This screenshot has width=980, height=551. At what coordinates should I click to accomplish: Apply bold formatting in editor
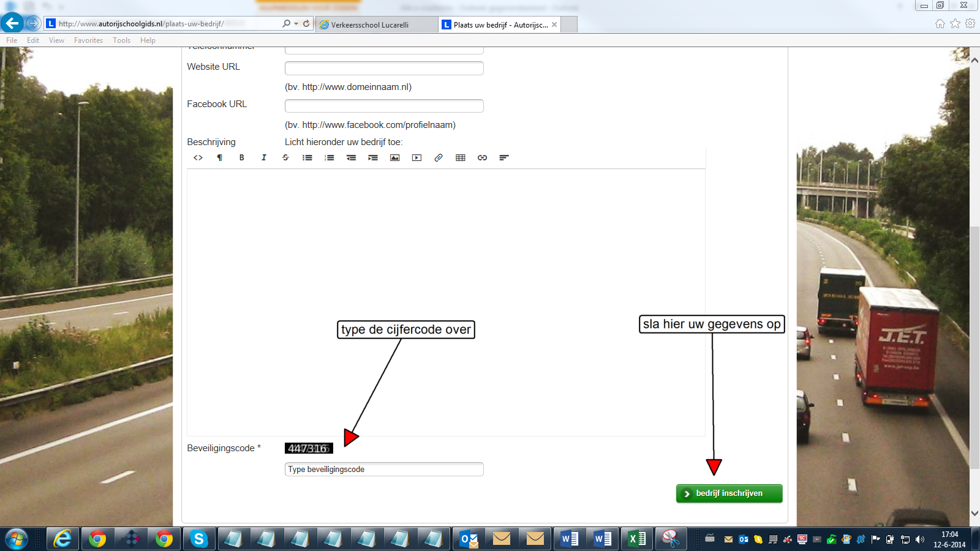coord(242,158)
